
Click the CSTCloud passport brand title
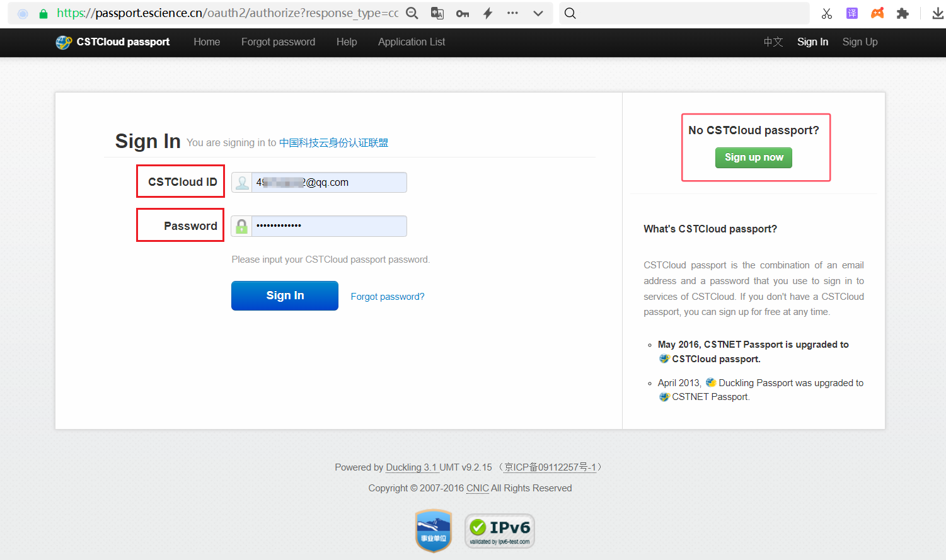click(x=123, y=42)
